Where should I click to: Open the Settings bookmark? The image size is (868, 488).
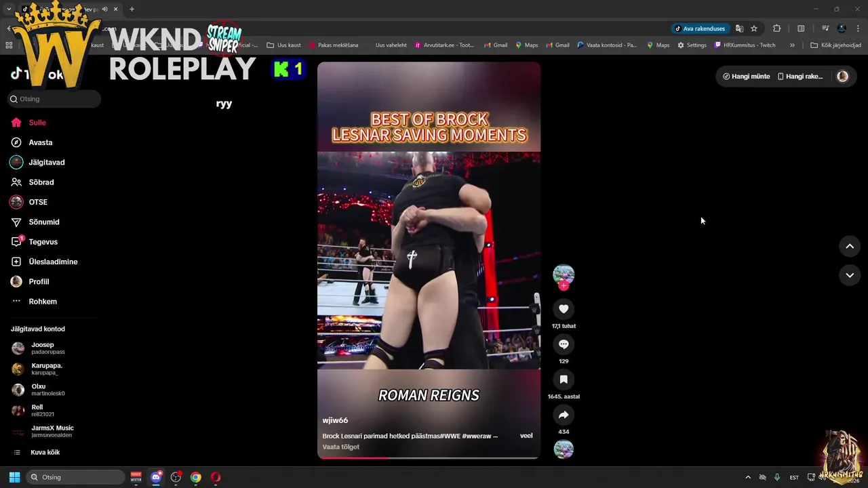[x=692, y=45]
